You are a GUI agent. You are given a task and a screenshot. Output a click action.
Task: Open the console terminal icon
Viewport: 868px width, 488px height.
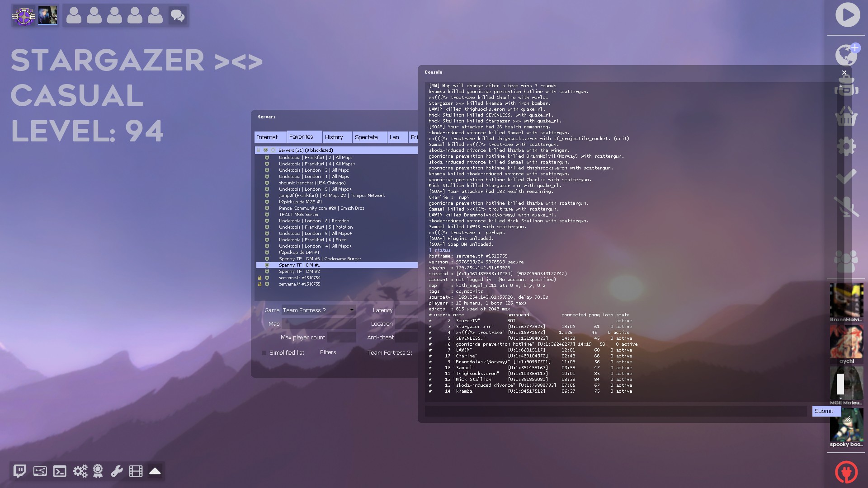60,471
